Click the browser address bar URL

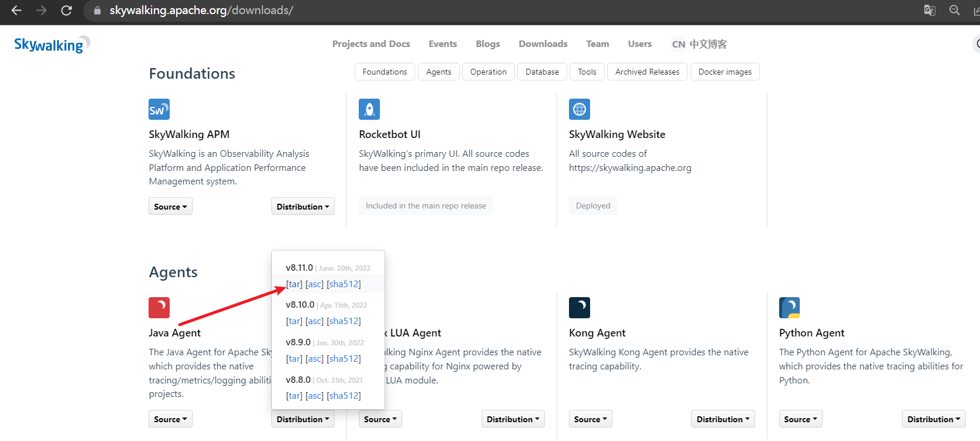click(201, 11)
